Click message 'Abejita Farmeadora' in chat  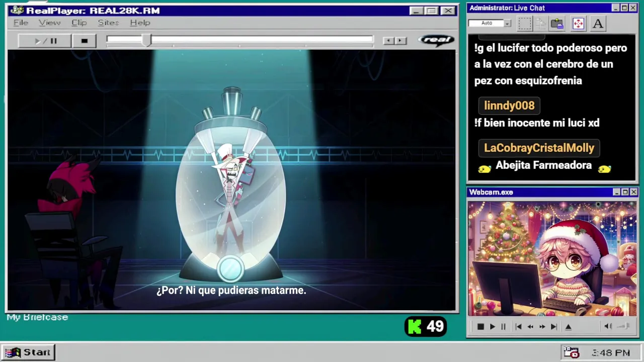click(543, 165)
